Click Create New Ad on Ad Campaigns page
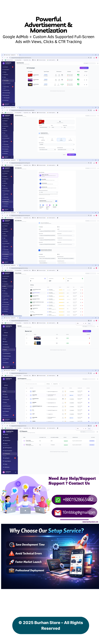This screenshot has width=99, height=644. (84, 68)
